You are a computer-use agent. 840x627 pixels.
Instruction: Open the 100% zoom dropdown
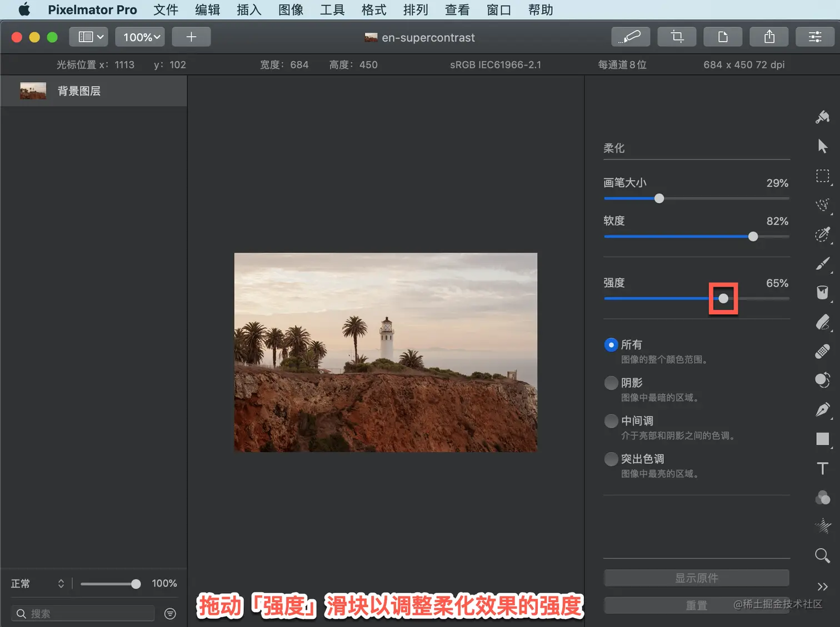pyautogui.click(x=140, y=37)
